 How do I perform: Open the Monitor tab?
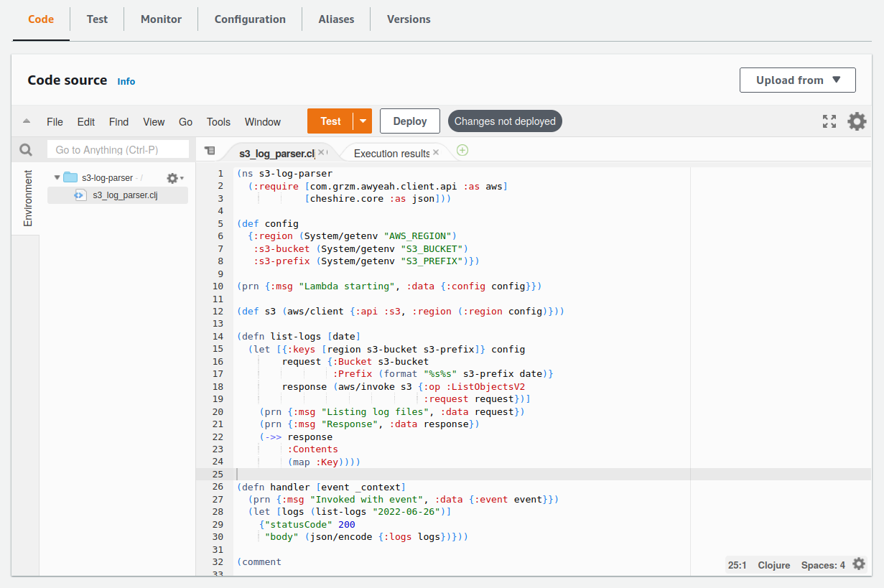(161, 19)
